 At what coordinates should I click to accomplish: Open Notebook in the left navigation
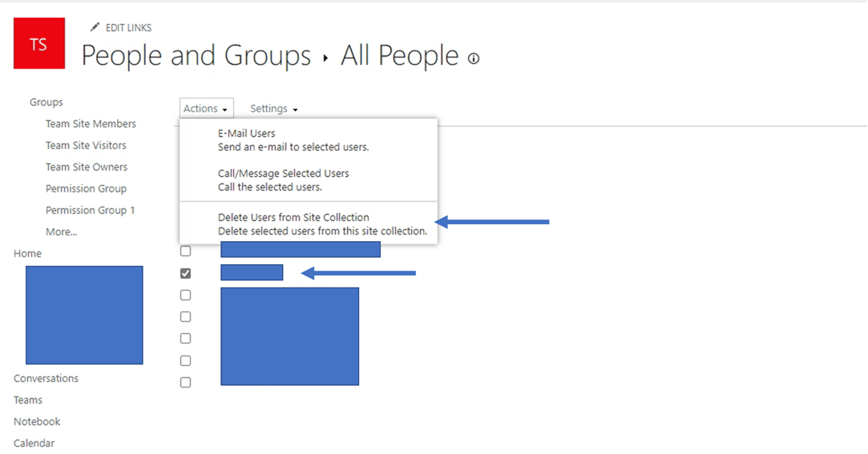[x=37, y=421]
